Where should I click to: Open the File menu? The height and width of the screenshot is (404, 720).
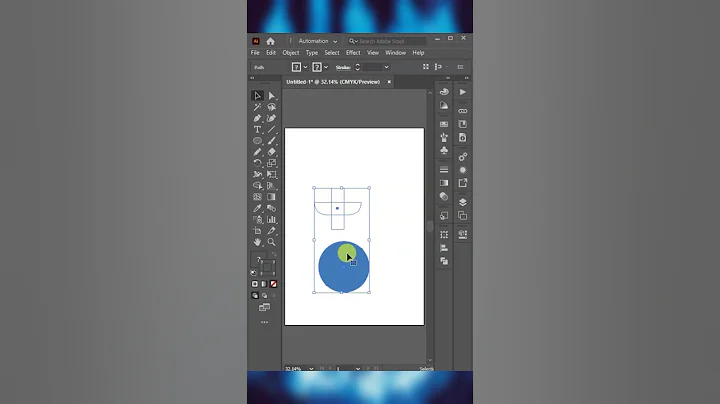(255, 53)
